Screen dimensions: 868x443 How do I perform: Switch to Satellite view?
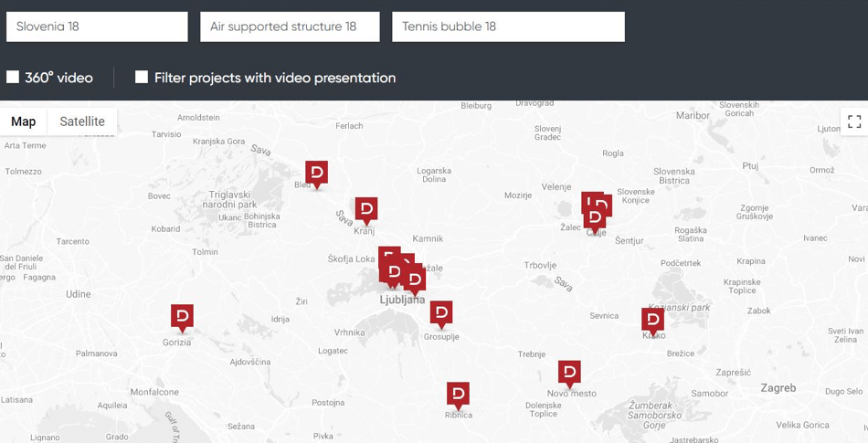click(x=82, y=121)
